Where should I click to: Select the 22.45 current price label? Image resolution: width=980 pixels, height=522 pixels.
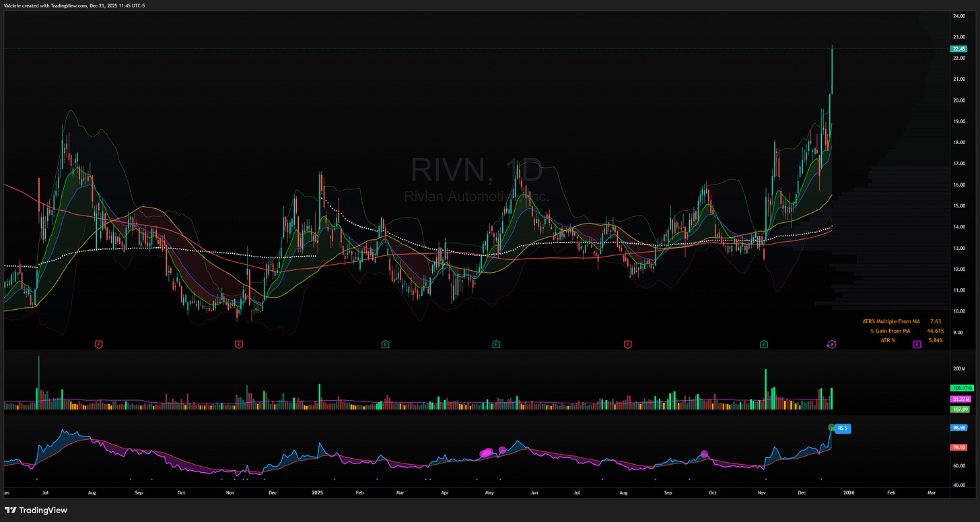click(x=958, y=48)
